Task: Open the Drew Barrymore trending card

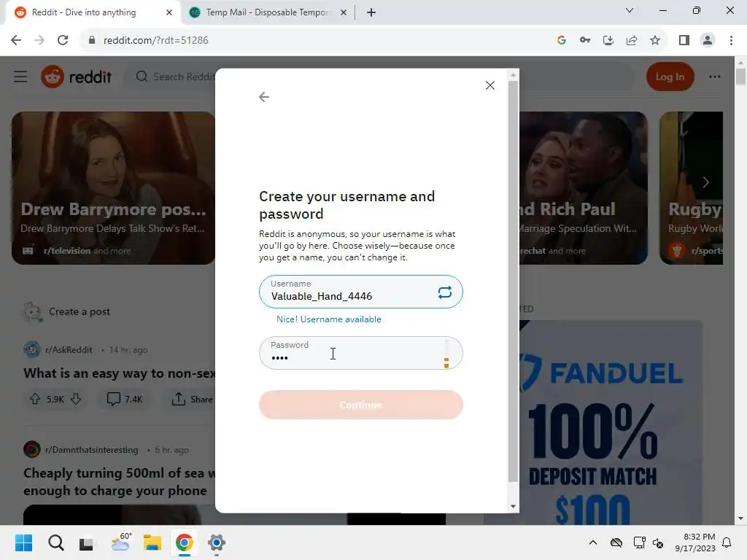Action: click(113, 188)
